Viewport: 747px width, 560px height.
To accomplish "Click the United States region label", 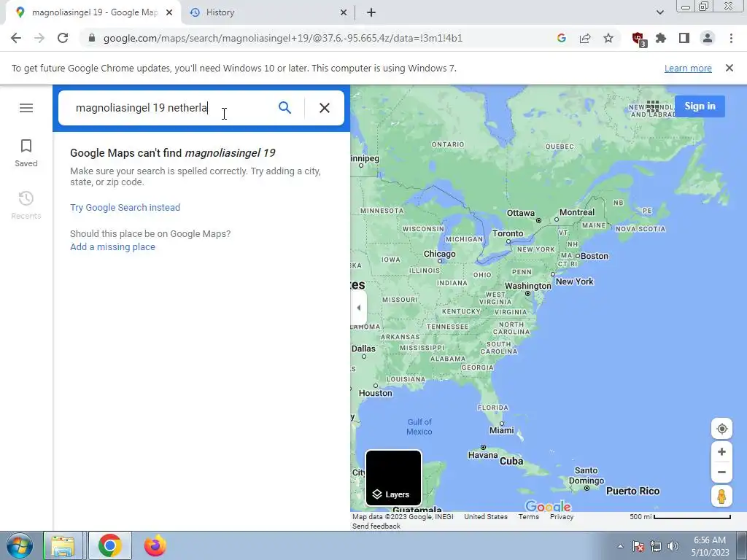I will point(485,517).
